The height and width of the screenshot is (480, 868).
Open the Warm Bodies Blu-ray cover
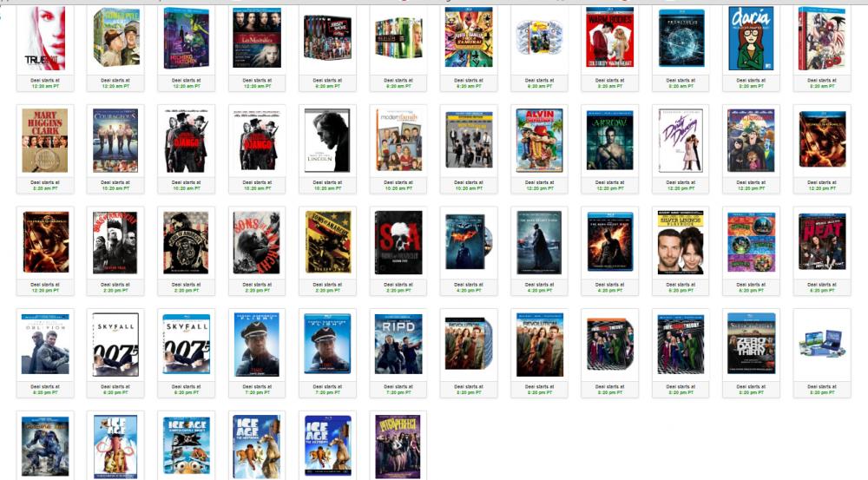pos(610,37)
